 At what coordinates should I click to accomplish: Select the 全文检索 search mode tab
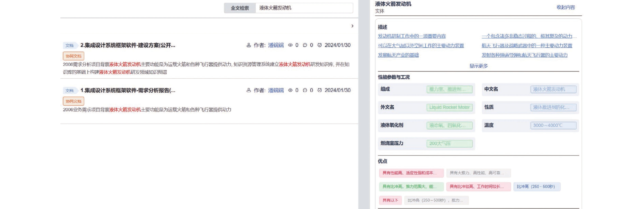239,8
